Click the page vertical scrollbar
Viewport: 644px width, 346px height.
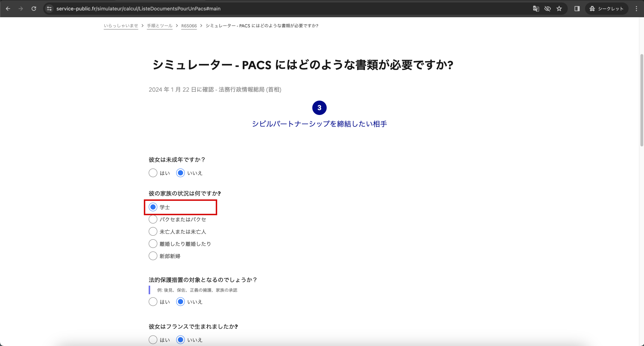[641, 100]
